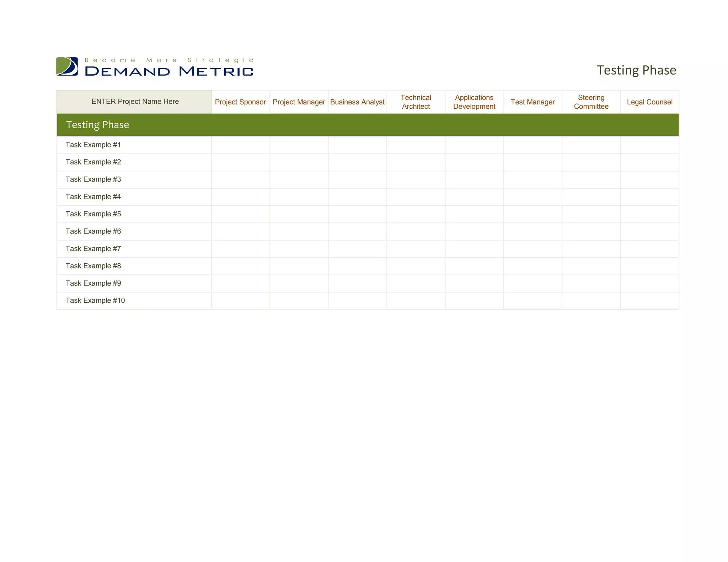Click the green 'Testing Phase' section banner
Screen dimensions: 728x562
[368, 125]
